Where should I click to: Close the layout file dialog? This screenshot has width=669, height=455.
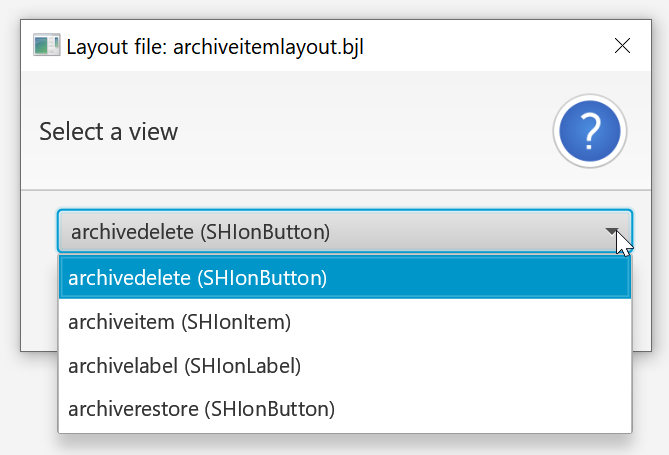pos(622,46)
